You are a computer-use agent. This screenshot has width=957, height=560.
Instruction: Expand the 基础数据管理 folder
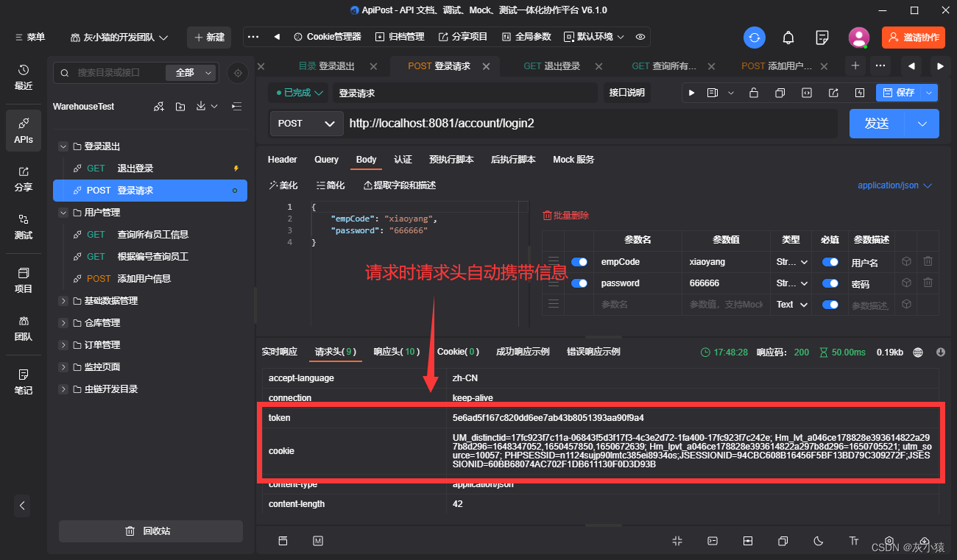tap(64, 301)
